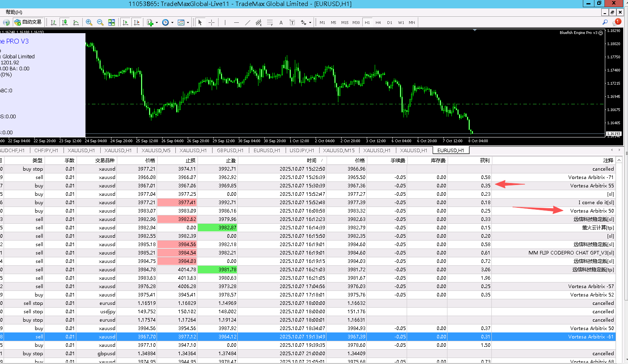
Task: Open the new chart dropdown arrow
Action: [x=157, y=23]
